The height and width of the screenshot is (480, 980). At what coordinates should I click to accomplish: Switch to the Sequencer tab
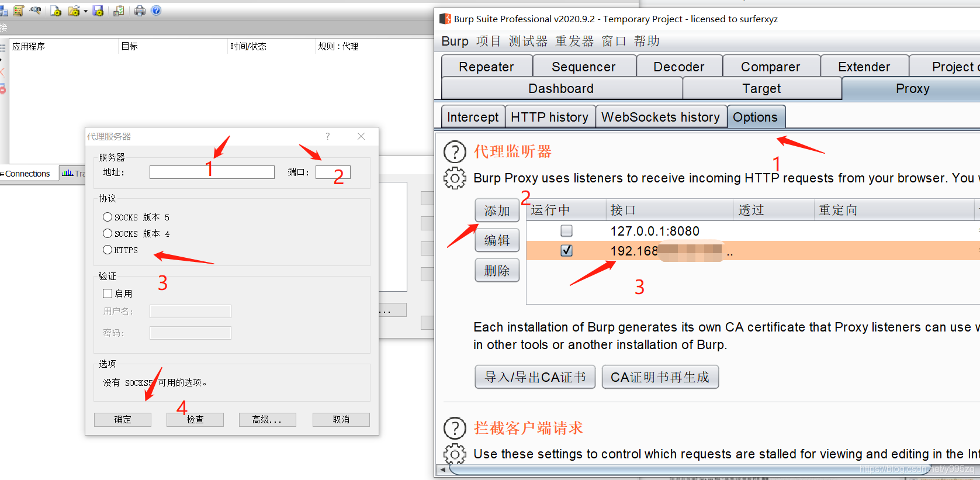point(584,67)
